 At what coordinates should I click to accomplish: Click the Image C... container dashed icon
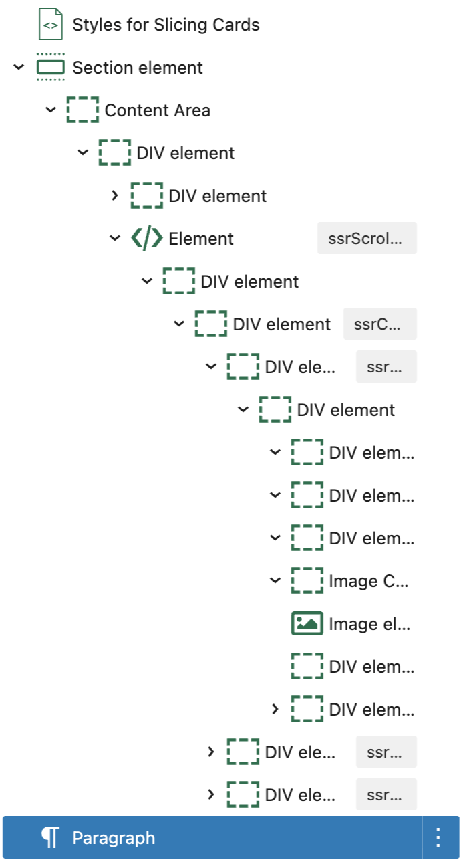pos(307,581)
